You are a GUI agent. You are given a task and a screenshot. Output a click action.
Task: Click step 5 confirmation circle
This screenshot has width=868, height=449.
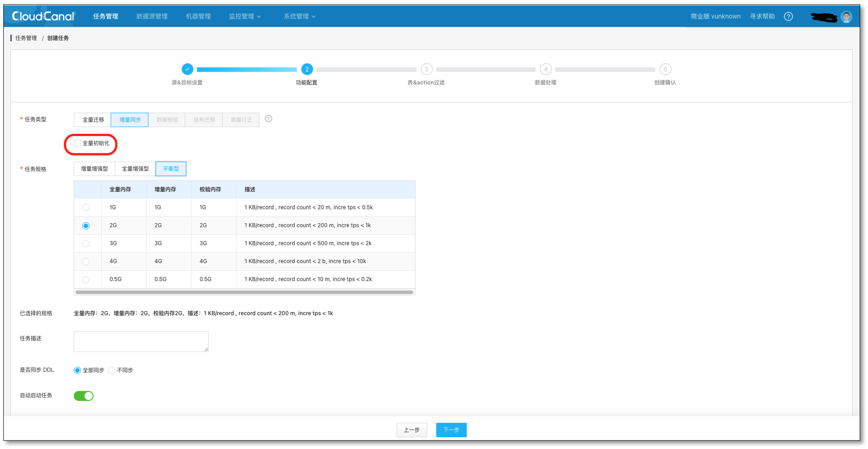(665, 69)
